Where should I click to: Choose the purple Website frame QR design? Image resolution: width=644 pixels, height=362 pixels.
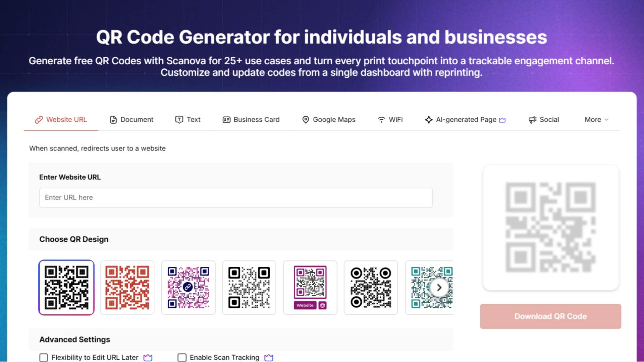[310, 288]
